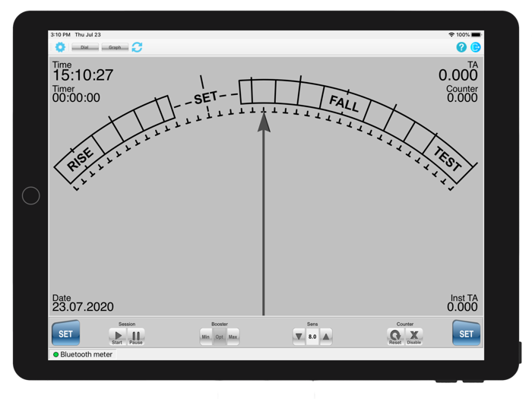Click the Time value 15:10:27
The height and width of the screenshot is (399, 532).
click(83, 75)
